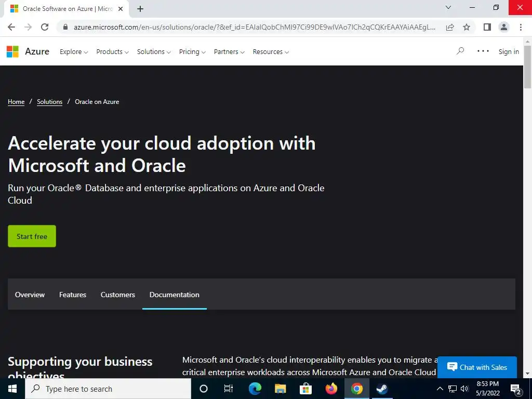Close the Oracle Software on Azure tab

[x=121, y=9]
